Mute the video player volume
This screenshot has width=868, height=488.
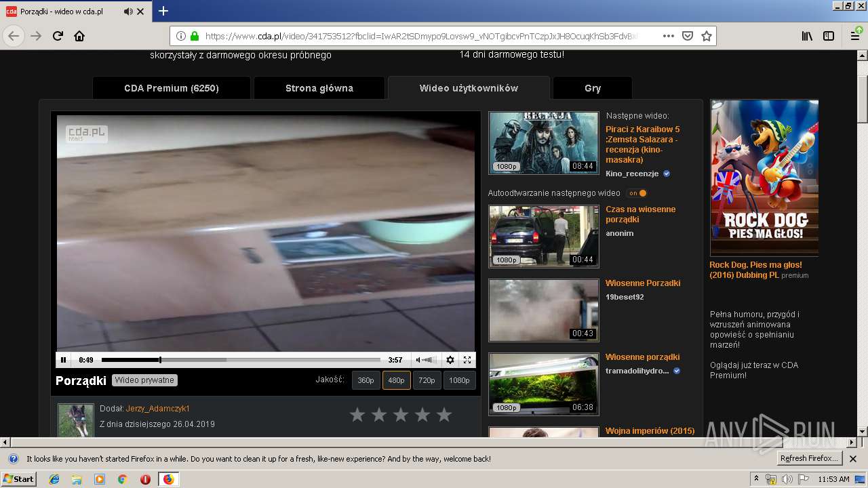point(418,360)
